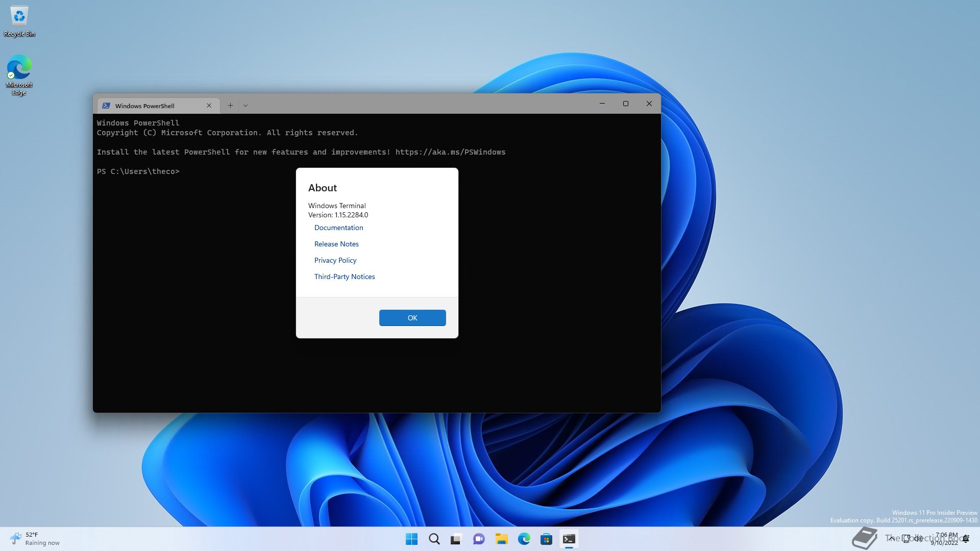
Task: Open the Documentation link
Action: click(338, 228)
